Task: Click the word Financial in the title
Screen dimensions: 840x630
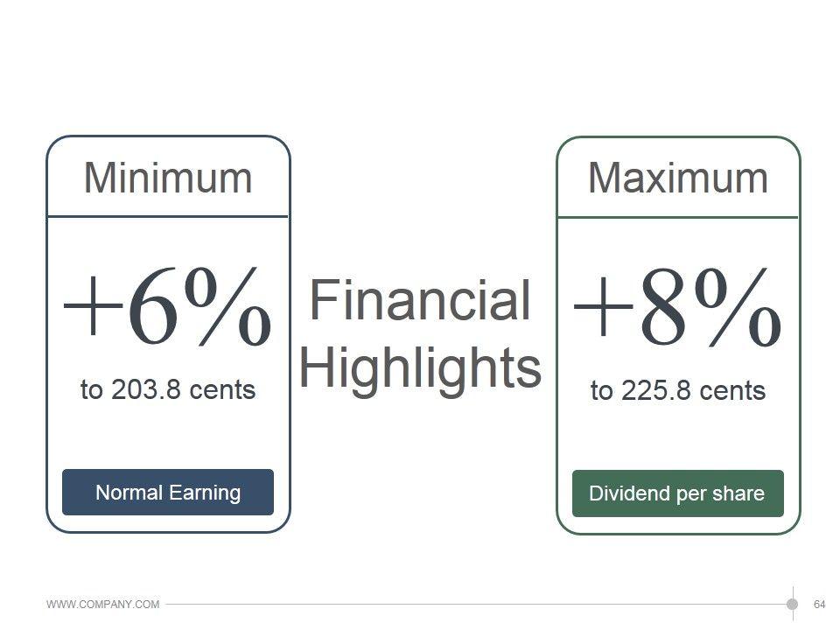Action: [420, 301]
